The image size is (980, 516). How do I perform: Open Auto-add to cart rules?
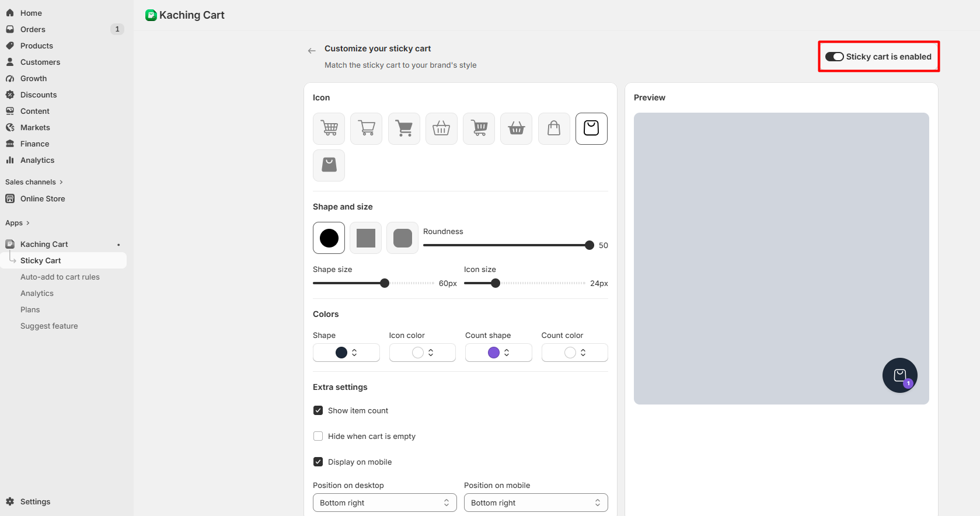coord(60,277)
